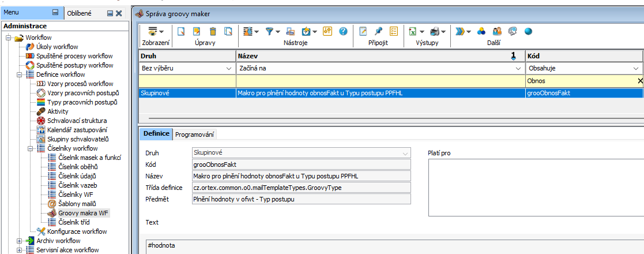The image size is (644, 254).
Task: Click the trash delete icon in toolbar
Action: pos(213,31)
